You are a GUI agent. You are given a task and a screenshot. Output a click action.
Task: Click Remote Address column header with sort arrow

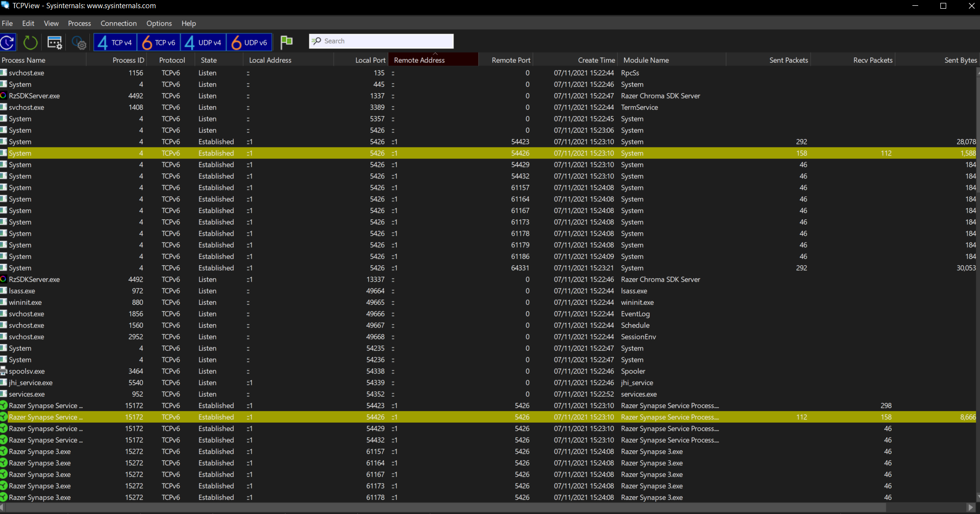[x=433, y=59]
